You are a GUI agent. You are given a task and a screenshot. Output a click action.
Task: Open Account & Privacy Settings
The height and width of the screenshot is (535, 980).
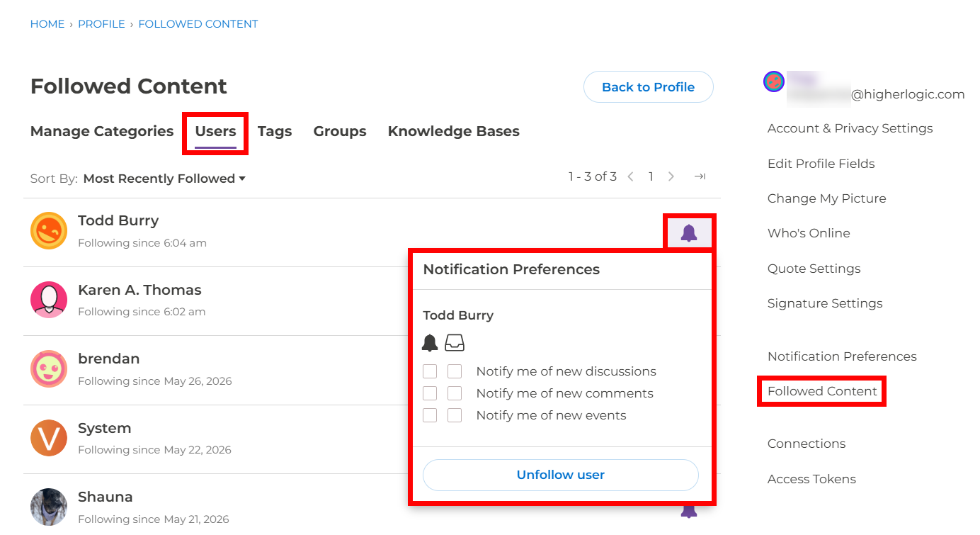[850, 128]
